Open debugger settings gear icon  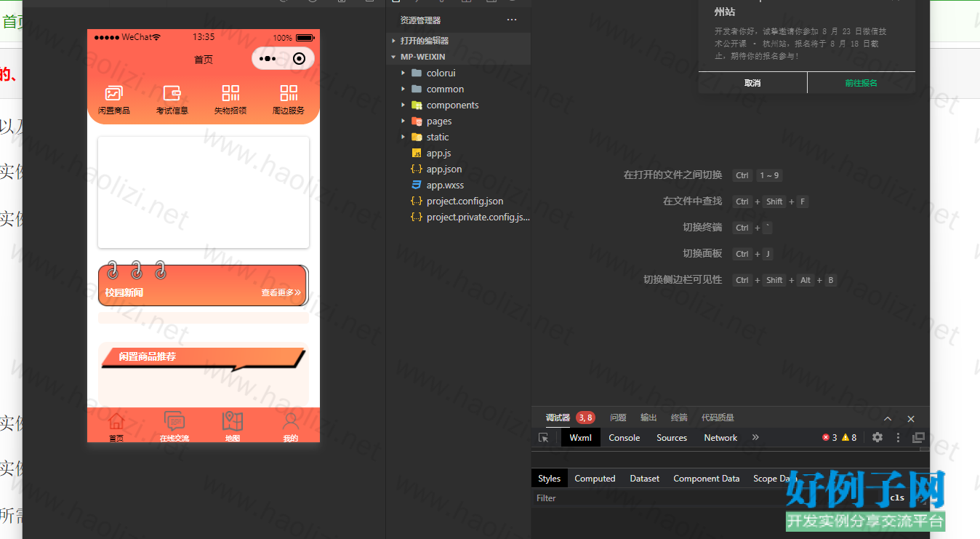(x=877, y=437)
